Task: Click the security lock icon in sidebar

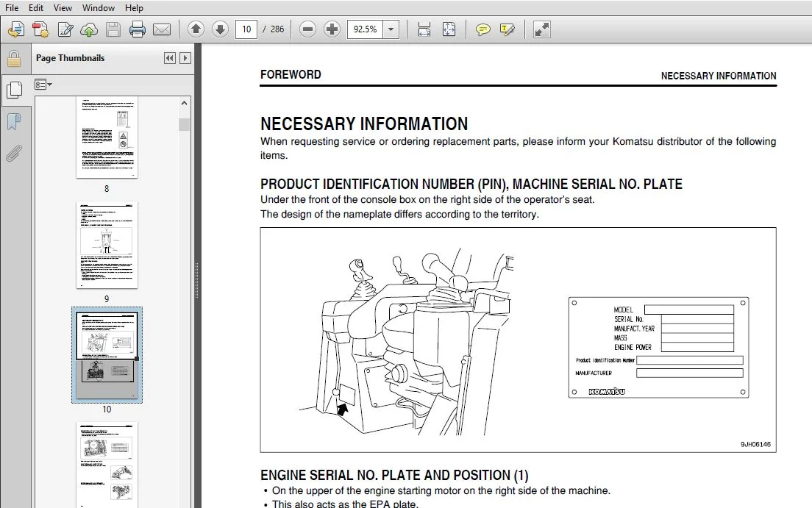Action: 14,59
